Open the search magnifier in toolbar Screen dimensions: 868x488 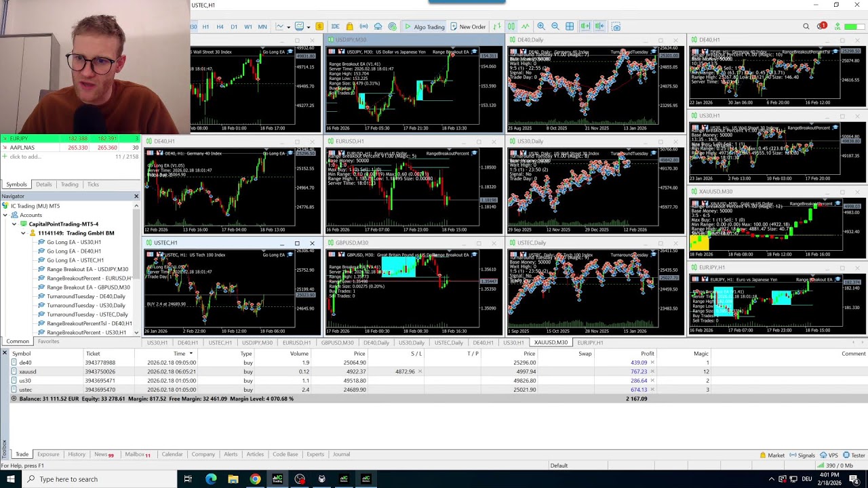tap(806, 26)
